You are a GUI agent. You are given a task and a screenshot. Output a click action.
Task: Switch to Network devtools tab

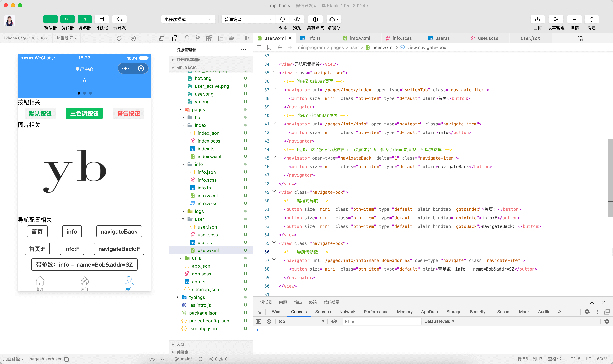347,312
